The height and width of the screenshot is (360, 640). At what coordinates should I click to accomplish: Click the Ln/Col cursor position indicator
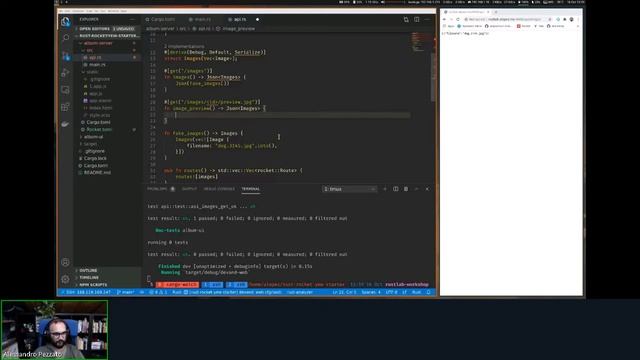344,292
